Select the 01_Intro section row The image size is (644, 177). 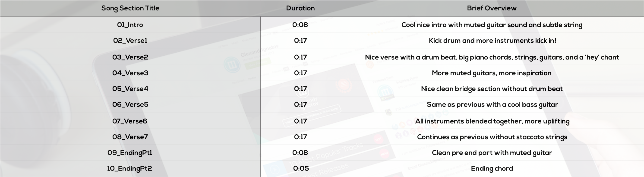point(130,25)
